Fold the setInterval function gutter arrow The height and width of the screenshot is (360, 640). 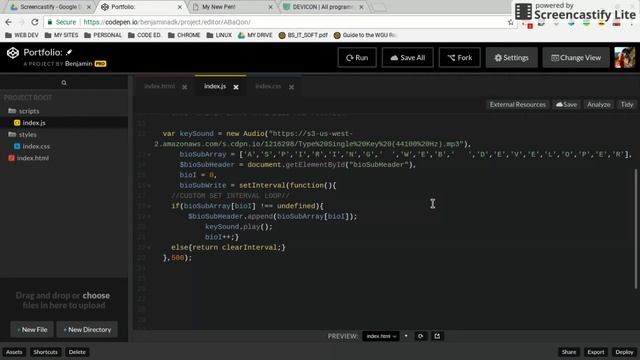[x=149, y=186]
